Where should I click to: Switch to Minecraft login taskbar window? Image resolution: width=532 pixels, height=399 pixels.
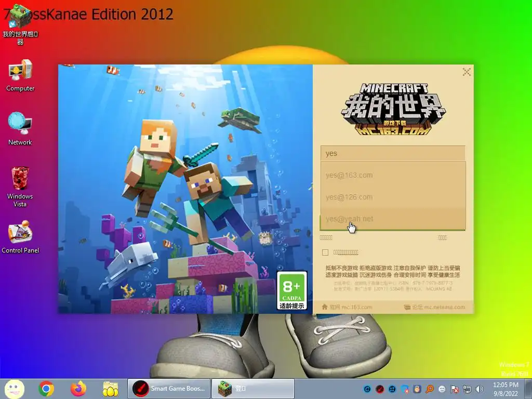tap(253, 389)
